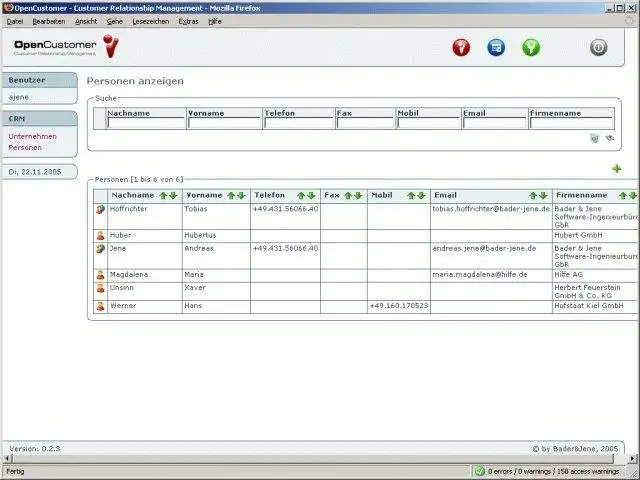640x480 pixels.
Task: Select first name Hubertus cell
Action: (x=216, y=236)
